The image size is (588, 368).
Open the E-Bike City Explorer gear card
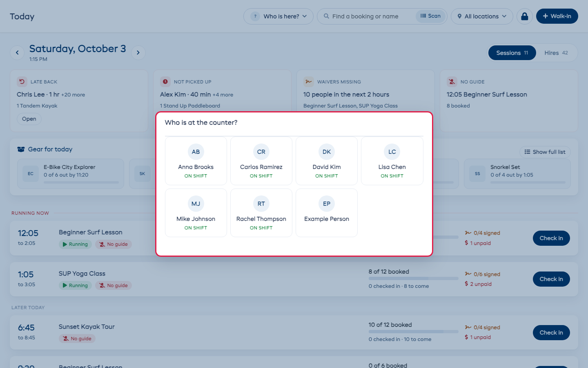[x=71, y=174]
